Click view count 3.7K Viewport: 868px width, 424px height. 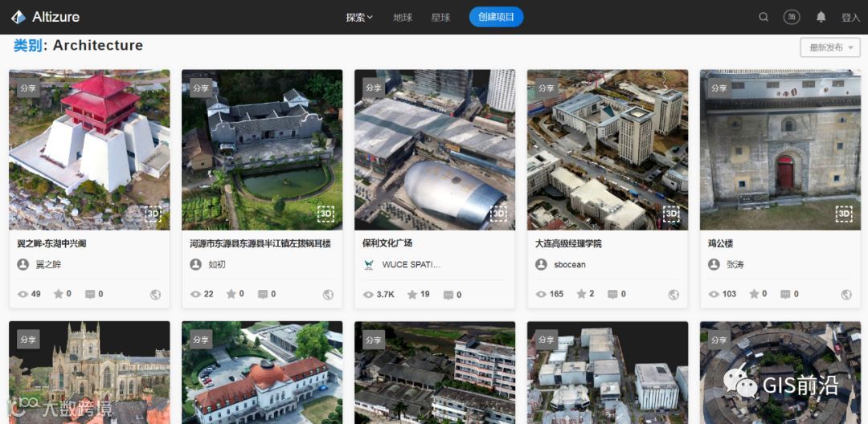tap(385, 295)
